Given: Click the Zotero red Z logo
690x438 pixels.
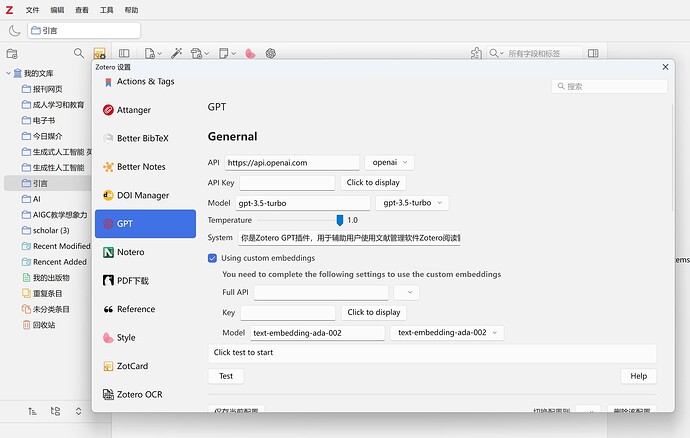Looking at the screenshot, I should click(9, 10).
